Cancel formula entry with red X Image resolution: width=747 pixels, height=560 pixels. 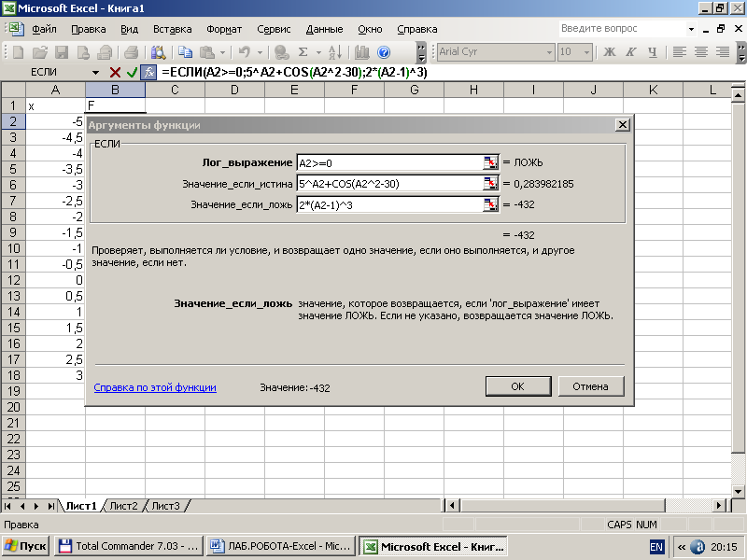tap(115, 73)
